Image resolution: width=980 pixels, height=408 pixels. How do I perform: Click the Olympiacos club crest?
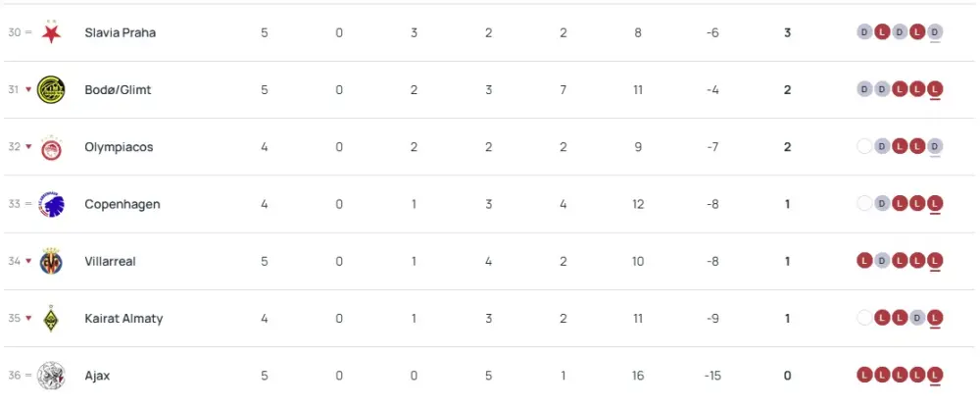50,147
